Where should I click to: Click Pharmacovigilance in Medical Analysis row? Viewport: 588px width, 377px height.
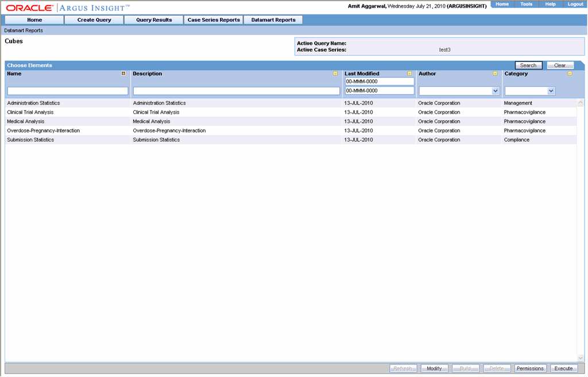525,121
